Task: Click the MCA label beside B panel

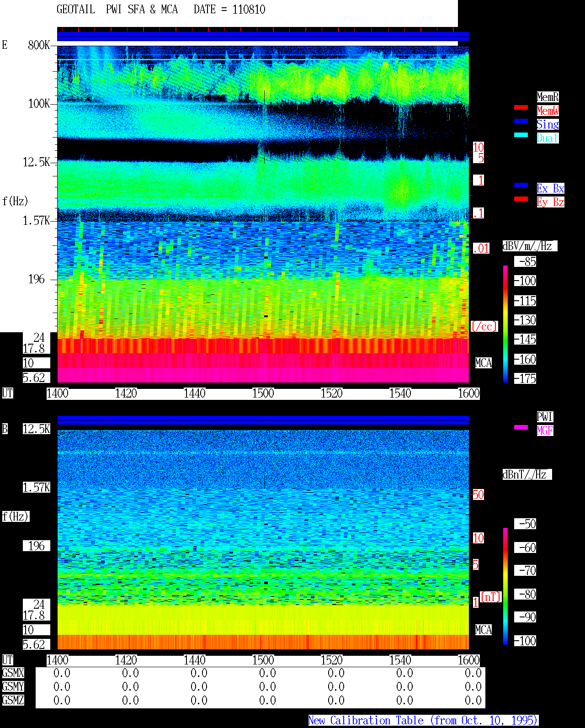Action: [483, 630]
